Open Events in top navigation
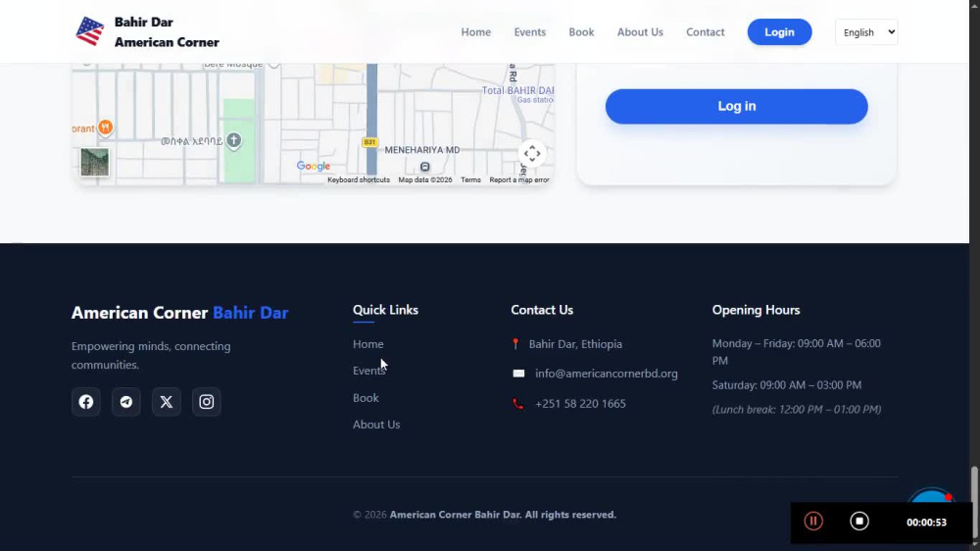The height and width of the screenshot is (551, 980). click(x=530, y=32)
